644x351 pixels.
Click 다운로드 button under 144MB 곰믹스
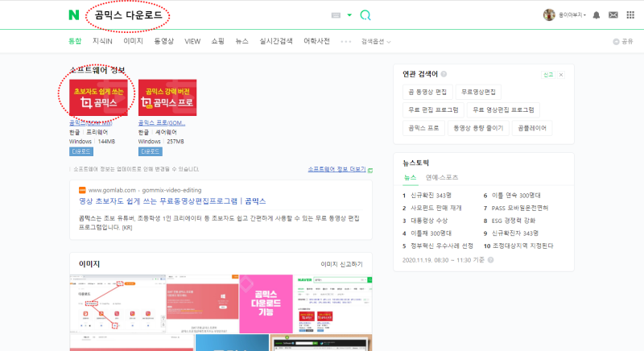(81, 151)
